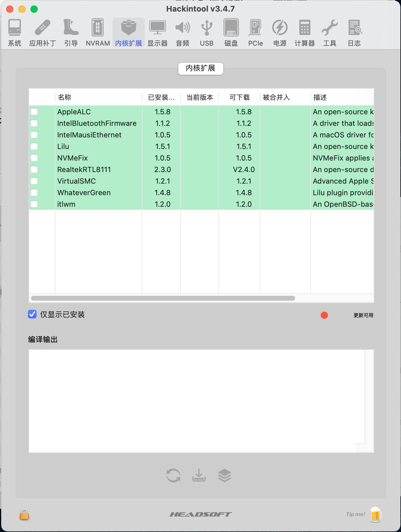Image resolution: width=401 pixels, height=532 pixels.
Task: Open the 系统 (System) toolbar section
Action: pyautogui.click(x=15, y=33)
